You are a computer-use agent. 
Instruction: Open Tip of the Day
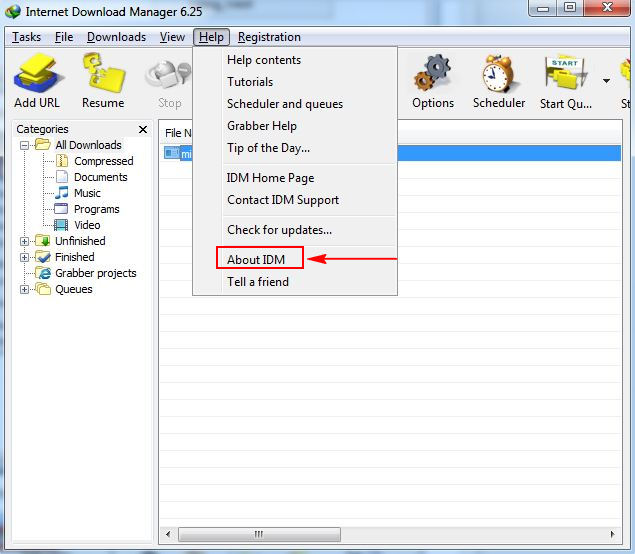[295, 148]
